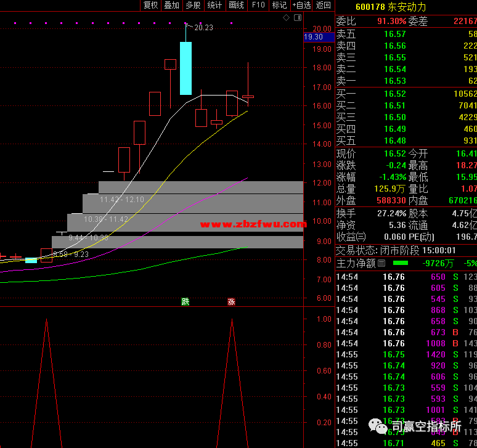Click the 20.00 price axis label
Screen dimensions: 477x448
[x=322, y=28]
